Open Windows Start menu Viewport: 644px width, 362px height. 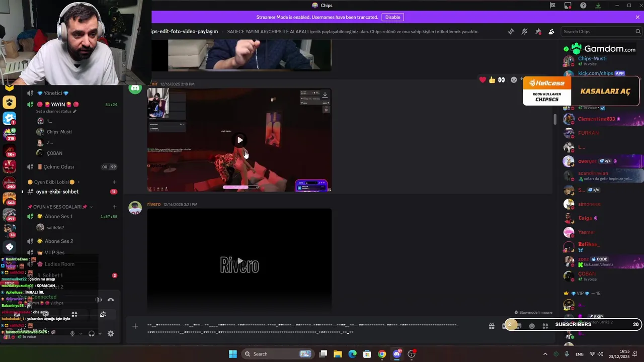[x=233, y=354]
